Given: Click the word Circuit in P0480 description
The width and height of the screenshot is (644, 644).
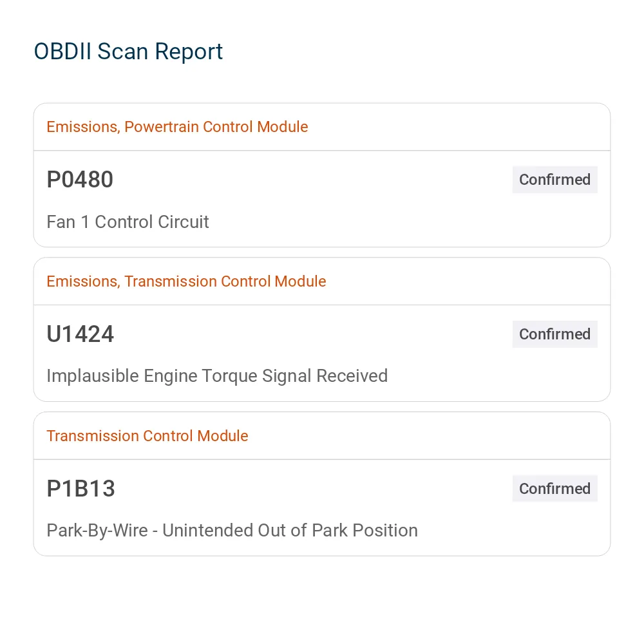Looking at the screenshot, I should coord(183,222).
